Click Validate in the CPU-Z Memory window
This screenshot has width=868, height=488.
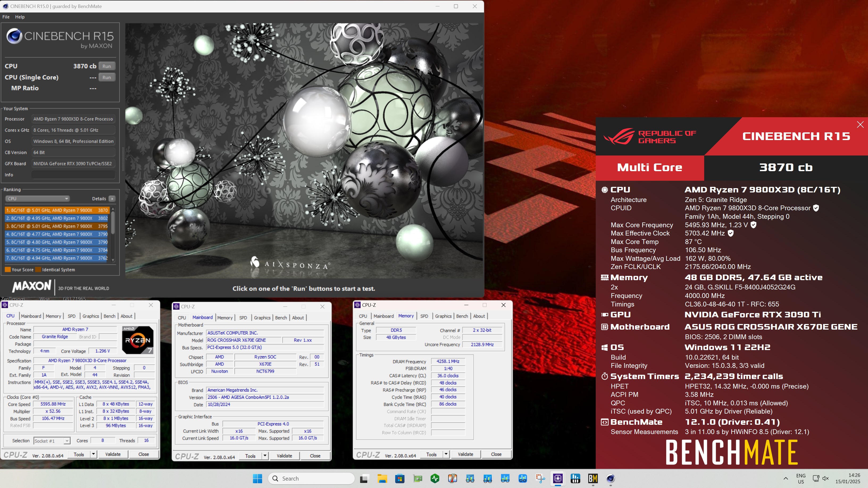(465, 454)
